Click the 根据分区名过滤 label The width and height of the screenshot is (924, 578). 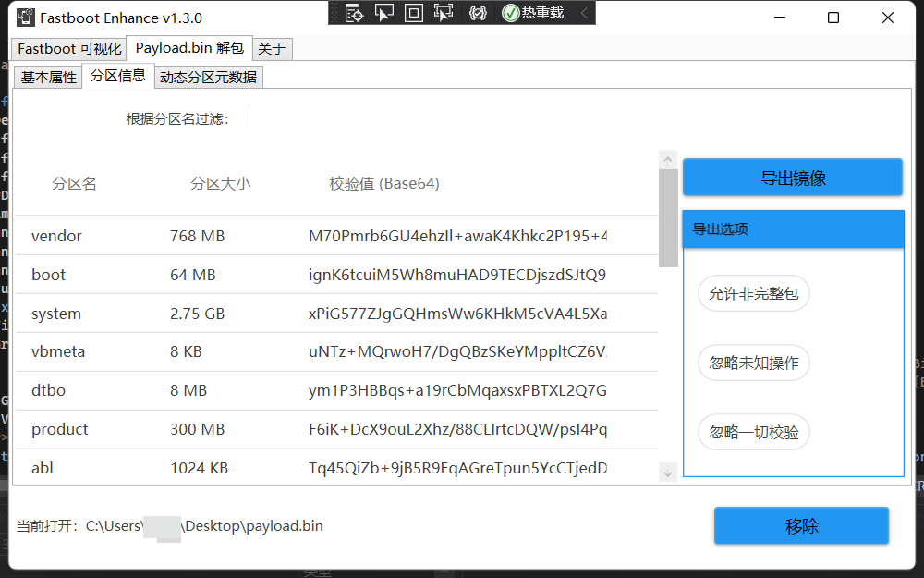click(177, 119)
